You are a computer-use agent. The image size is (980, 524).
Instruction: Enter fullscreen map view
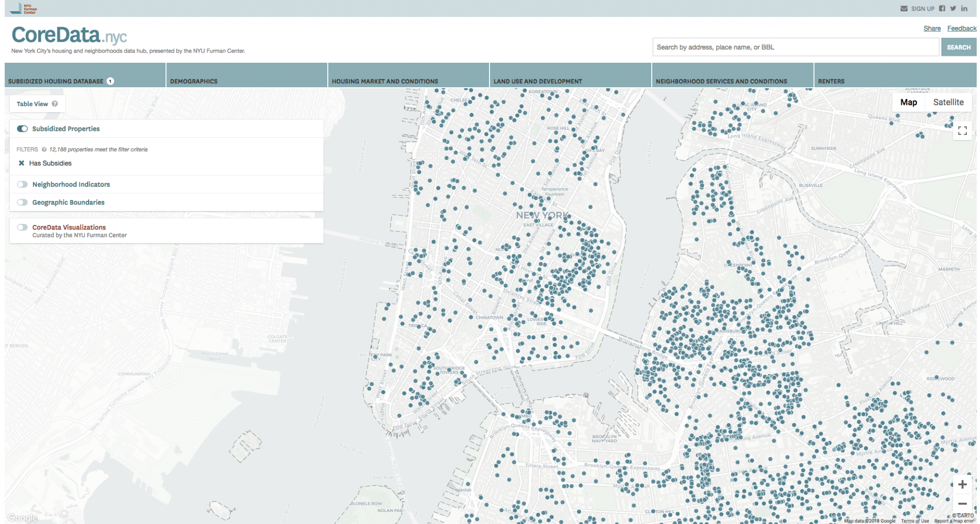point(962,130)
